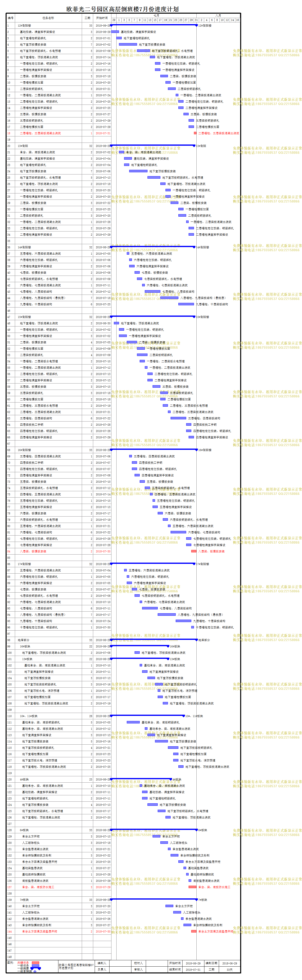The height and width of the screenshot is (980, 302).
Task: Click the chart title 欧菲光二号园区高层倒班楼7月份进度计划
Action: coord(122,9)
